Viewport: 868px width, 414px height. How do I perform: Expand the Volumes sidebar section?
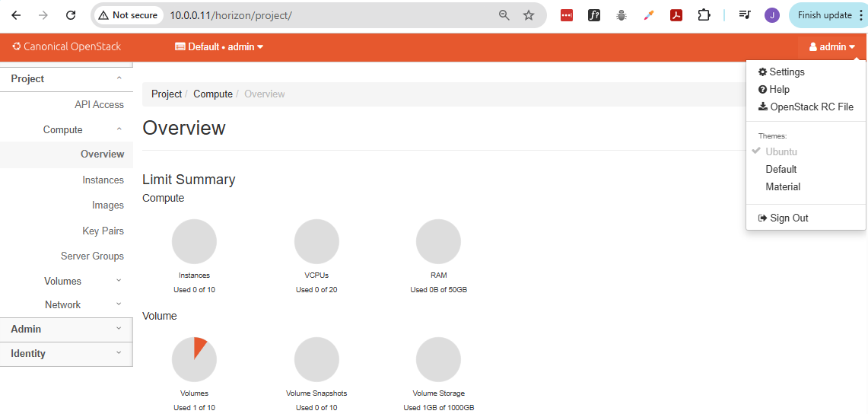63,281
